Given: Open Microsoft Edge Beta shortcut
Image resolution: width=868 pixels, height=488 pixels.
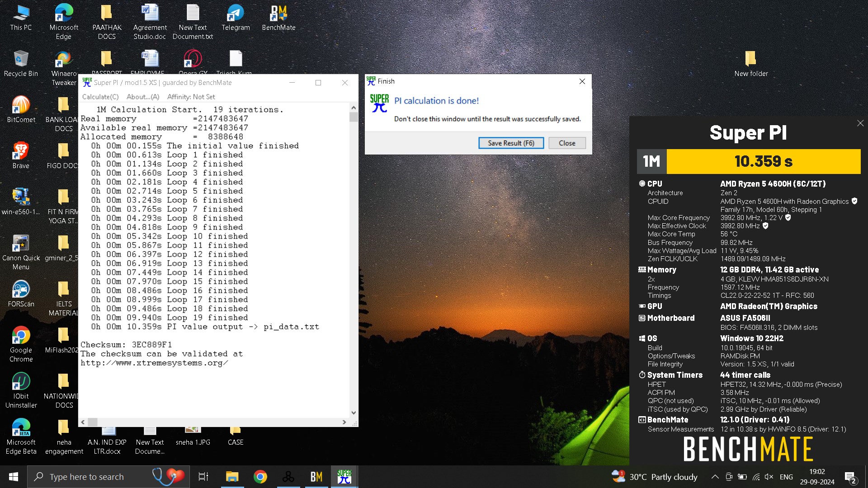Looking at the screenshot, I should (21, 436).
